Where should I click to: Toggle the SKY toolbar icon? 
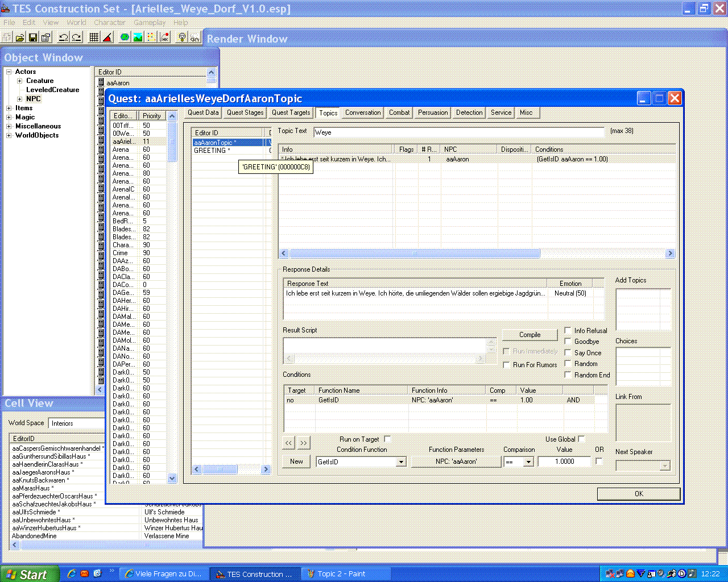pos(195,38)
